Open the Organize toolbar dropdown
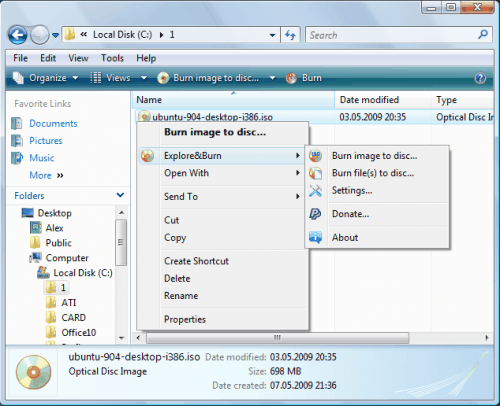The height and width of the screenshot is (406, 500). click(x=45, y=78)
